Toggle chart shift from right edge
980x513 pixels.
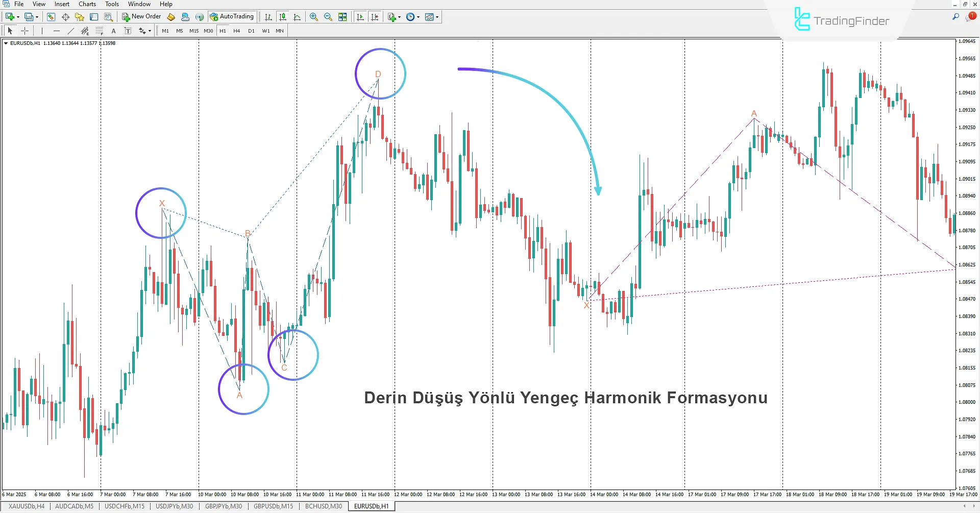tap(375, 16)
